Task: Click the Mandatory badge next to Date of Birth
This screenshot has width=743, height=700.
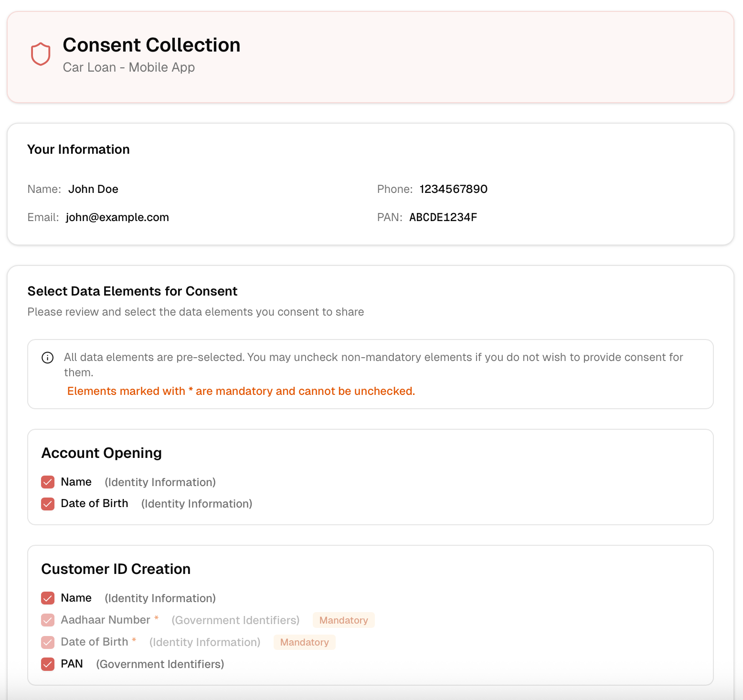Action: [304, 642]
